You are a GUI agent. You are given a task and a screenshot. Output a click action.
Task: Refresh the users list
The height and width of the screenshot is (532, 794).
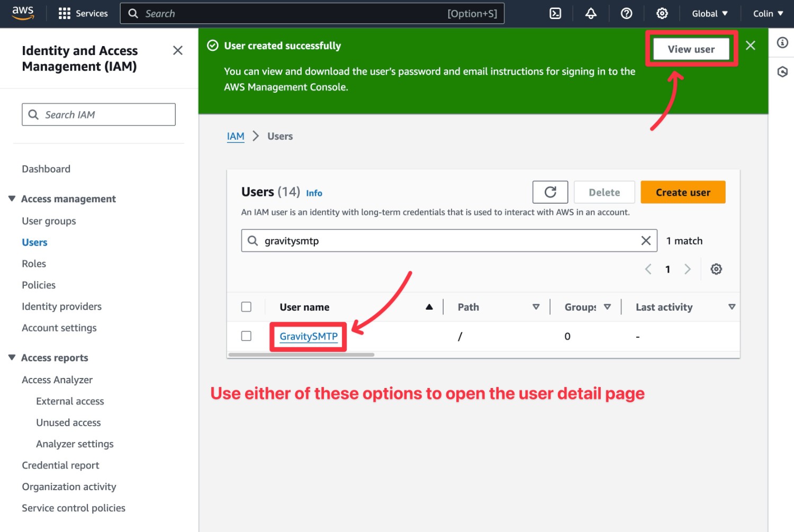[x=550, y=192]
